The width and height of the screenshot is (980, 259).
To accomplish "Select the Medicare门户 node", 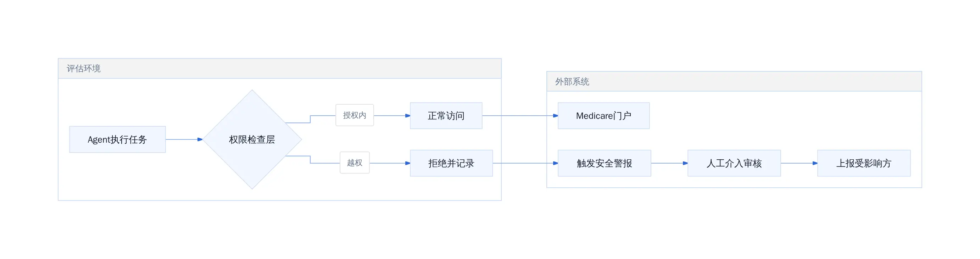I will 603,115.
